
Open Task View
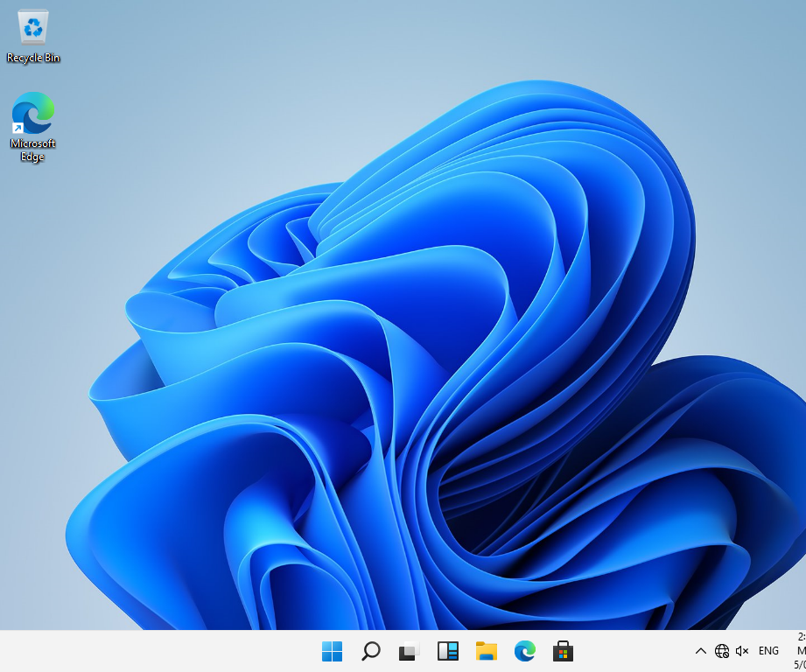coord(409,651)
